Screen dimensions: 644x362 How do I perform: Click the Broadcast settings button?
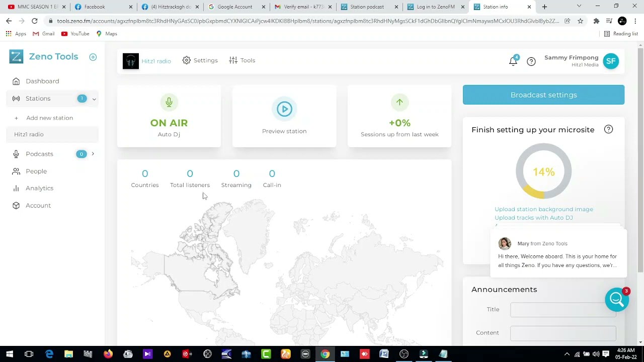(543, 95)
